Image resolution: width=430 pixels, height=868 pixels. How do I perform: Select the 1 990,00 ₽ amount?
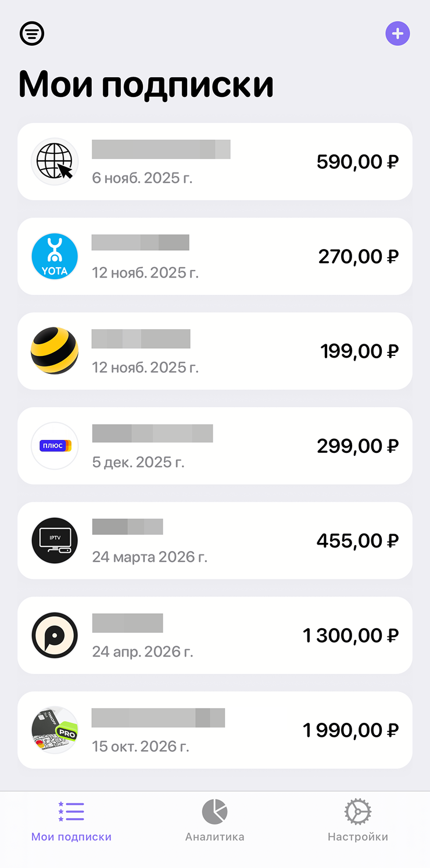click(350, 730)
